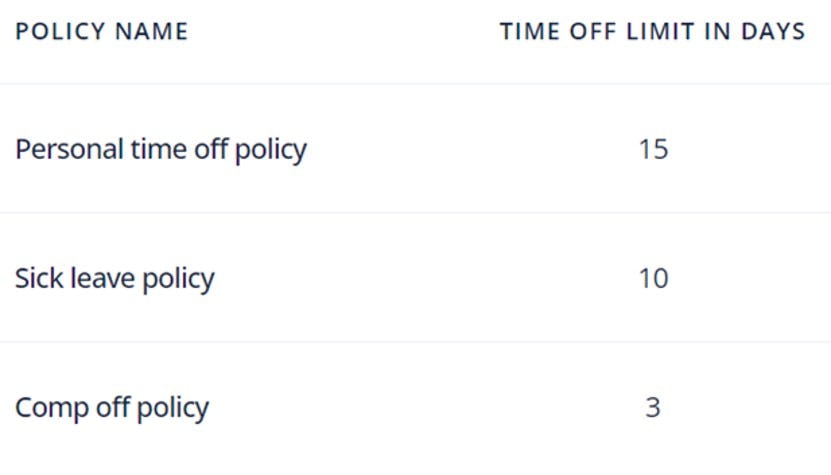831x475 pixels.
Task: Click the divider line below the header row
Action: tap(415, 84)
